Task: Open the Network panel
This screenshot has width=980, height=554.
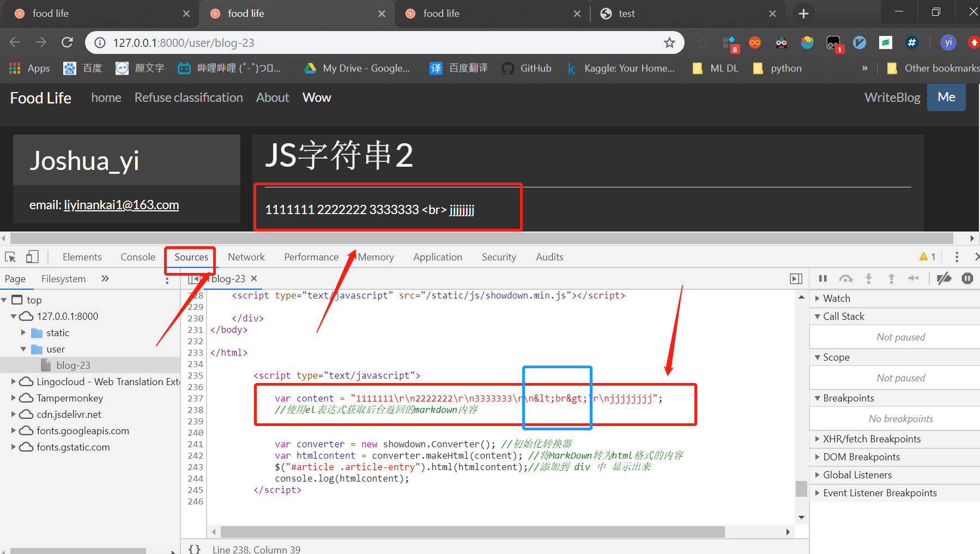Action: [x=246, y=257]
